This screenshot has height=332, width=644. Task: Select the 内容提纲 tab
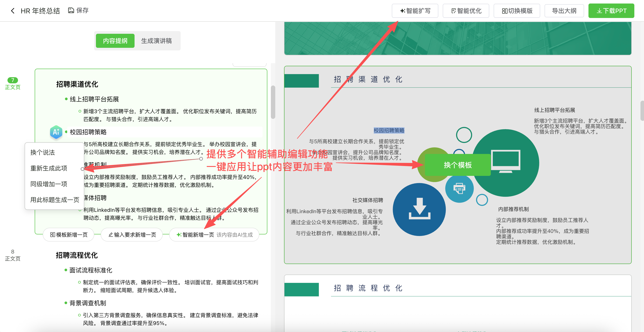pos(115,41)
